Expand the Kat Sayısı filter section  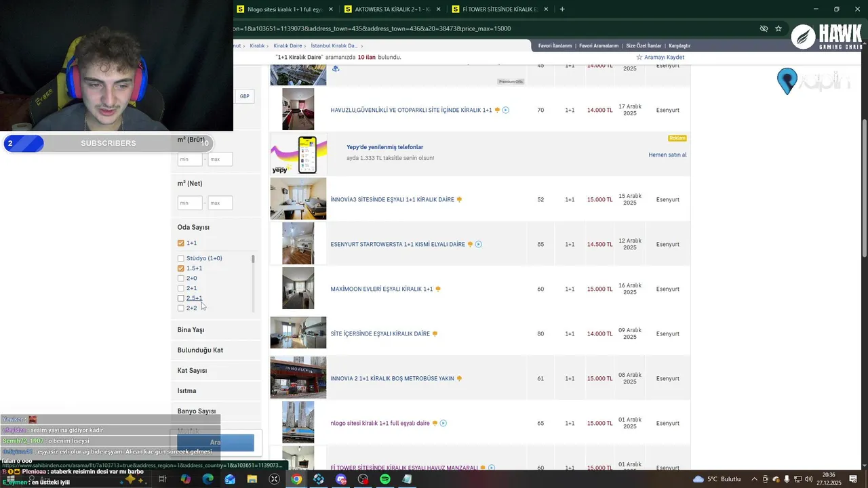(x=216, y=371)
